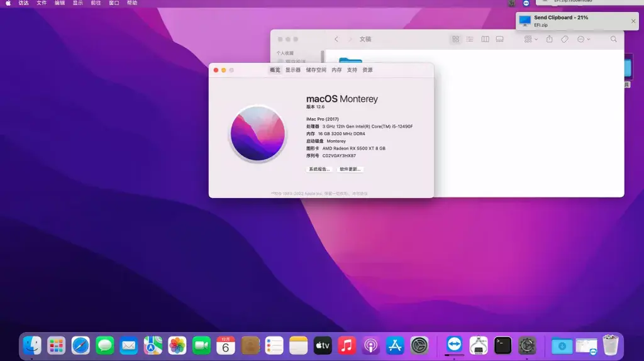Launch Apple TV from the Dock
644x361 pixels.
[323, 345]
